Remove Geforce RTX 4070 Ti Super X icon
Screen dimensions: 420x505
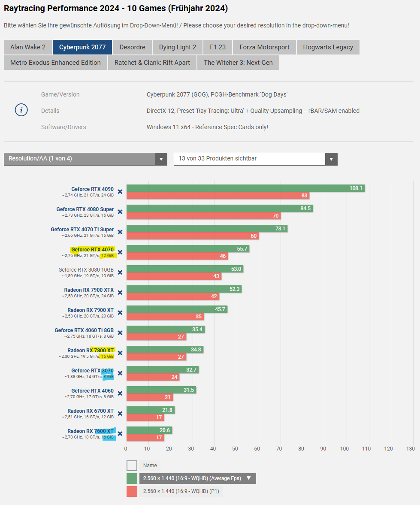click(120, 232)
